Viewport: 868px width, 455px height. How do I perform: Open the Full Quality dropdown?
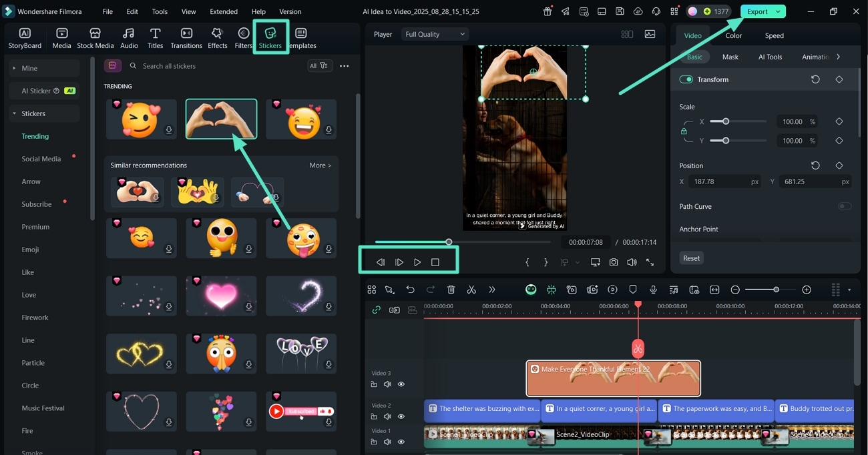click(x=435, y=34)
